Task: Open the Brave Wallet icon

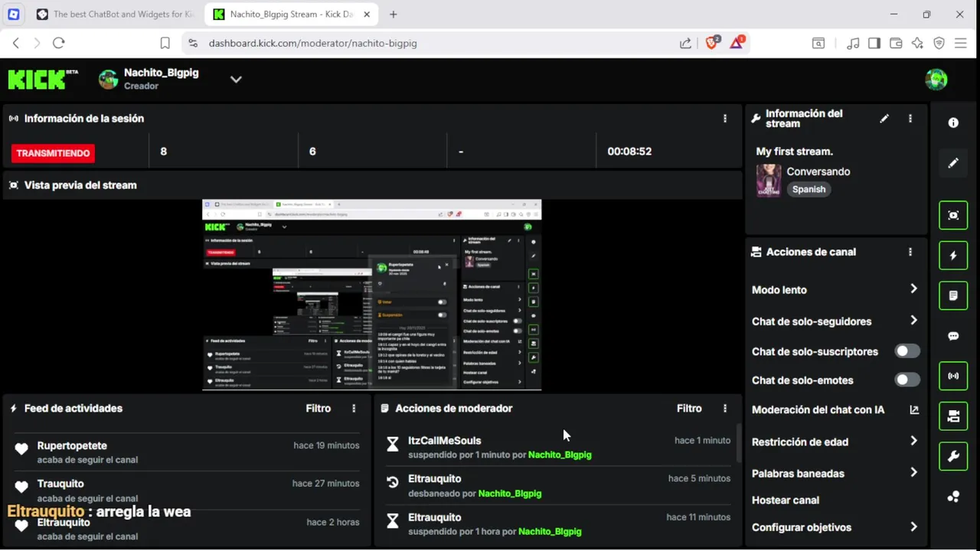Action: tap(896, 44)
